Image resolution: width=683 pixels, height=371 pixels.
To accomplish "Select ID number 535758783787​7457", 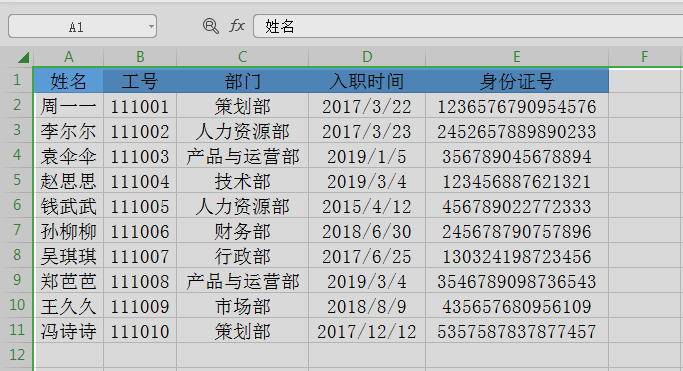I will click(517, 331).
